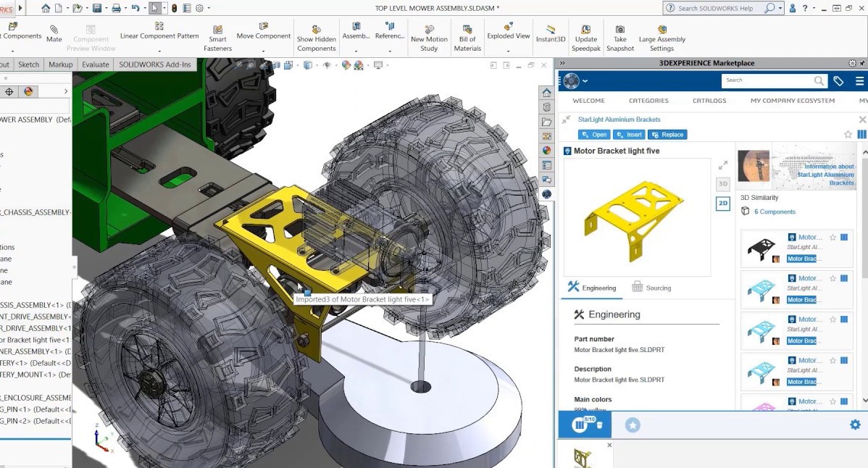The height and width of the screenshot is (468, 868).
Task: Open Exploded View dropdown arrow
Action: [508, 51]
